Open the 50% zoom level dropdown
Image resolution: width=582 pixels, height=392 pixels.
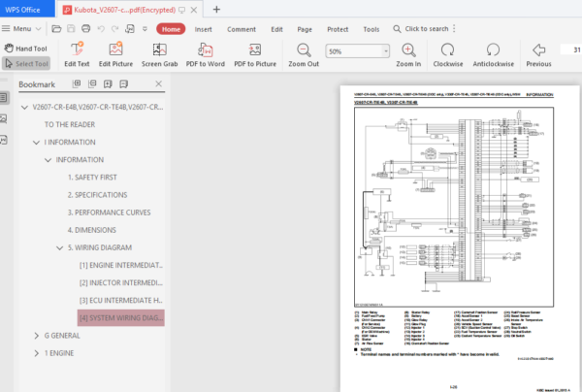click(x=386, y=50)
